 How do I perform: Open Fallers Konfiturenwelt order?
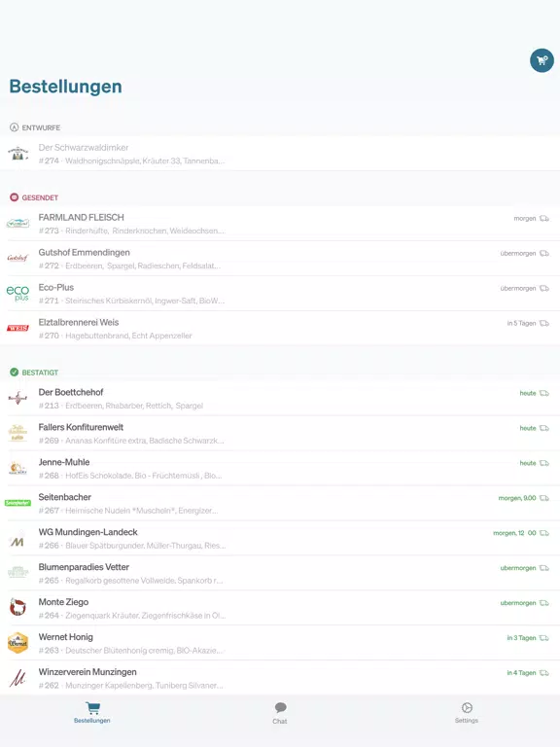pos(280,433)
